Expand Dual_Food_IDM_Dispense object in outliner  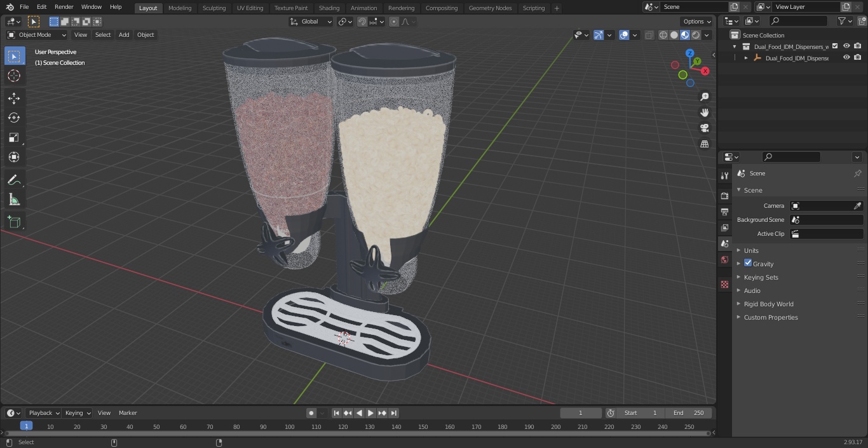click(746, 58)
